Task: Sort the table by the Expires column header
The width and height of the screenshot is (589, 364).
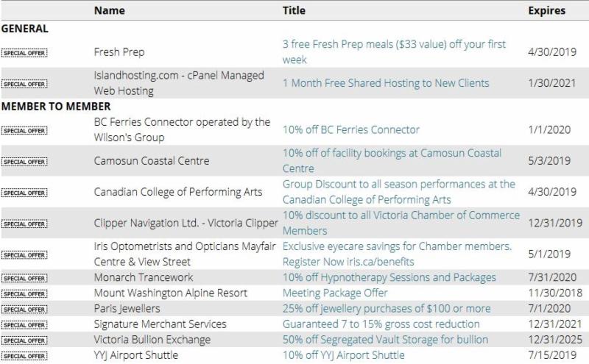Action: pos(546,11)
